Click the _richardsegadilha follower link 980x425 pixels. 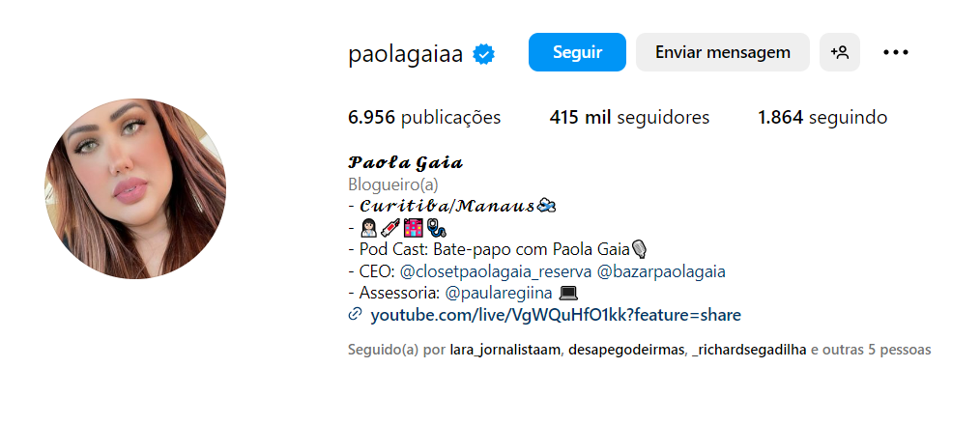pos(749,350)
